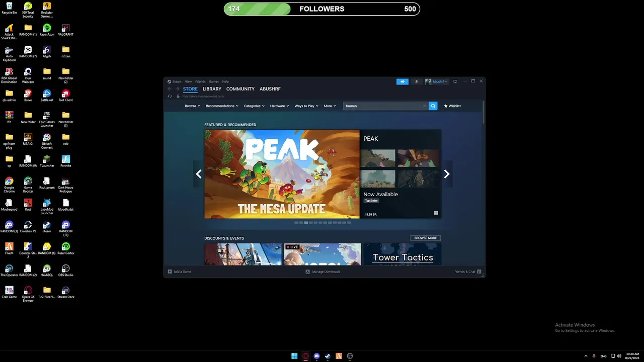Show hidden system tray icons chevron
Screen dimensions: 644x362
585,356
